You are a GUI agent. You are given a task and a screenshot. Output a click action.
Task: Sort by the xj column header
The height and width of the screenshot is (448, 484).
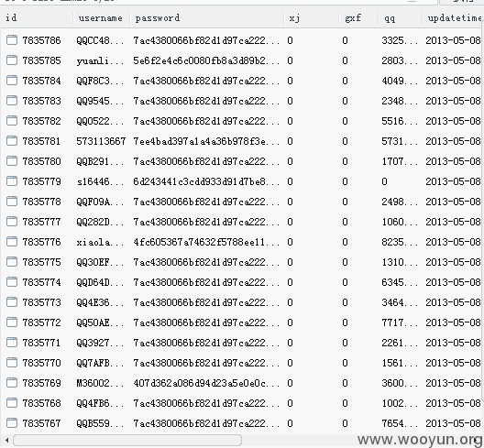point(311,18)
